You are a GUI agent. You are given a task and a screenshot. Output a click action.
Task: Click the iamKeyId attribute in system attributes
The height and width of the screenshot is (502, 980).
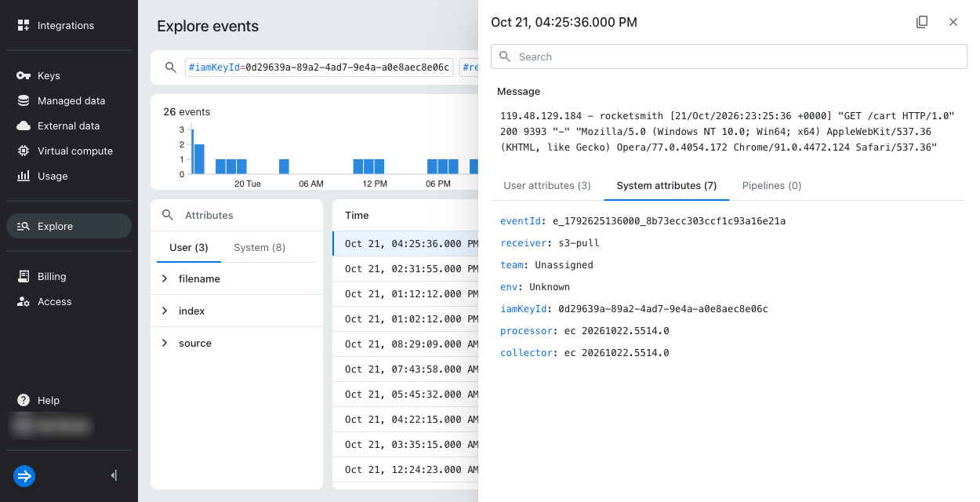point(524,309)
